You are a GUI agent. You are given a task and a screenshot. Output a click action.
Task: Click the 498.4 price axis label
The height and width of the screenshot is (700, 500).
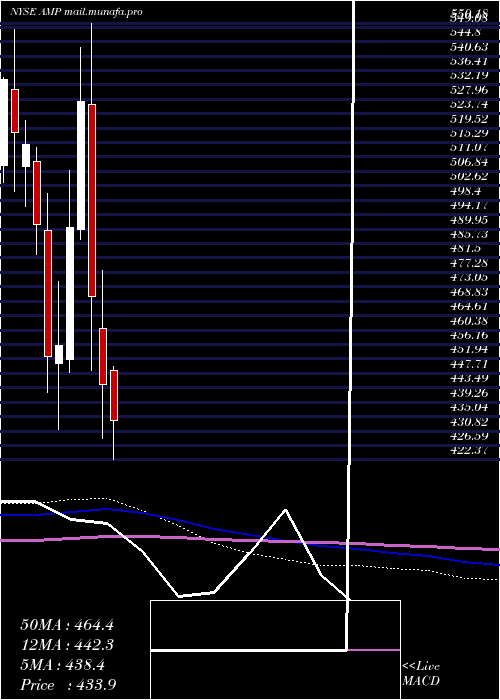[x=468, y=191]
